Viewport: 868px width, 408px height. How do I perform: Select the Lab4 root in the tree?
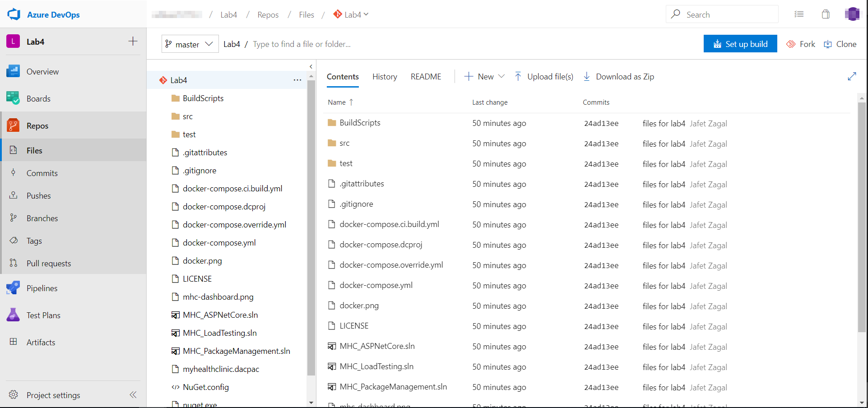coord(227,80)
